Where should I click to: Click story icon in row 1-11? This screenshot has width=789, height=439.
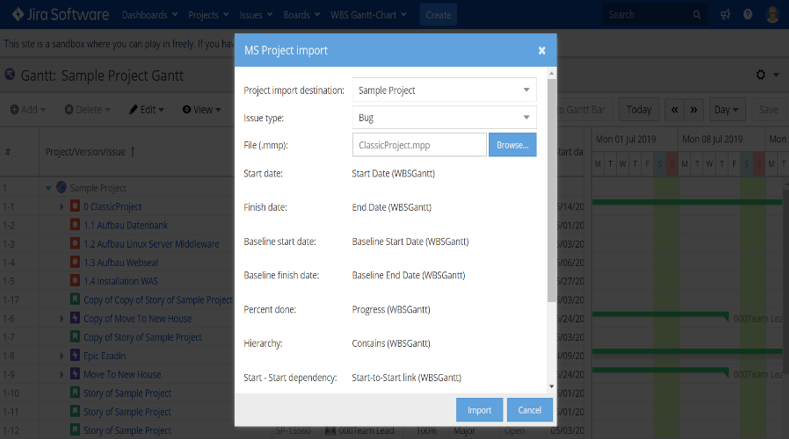(74, 411)
